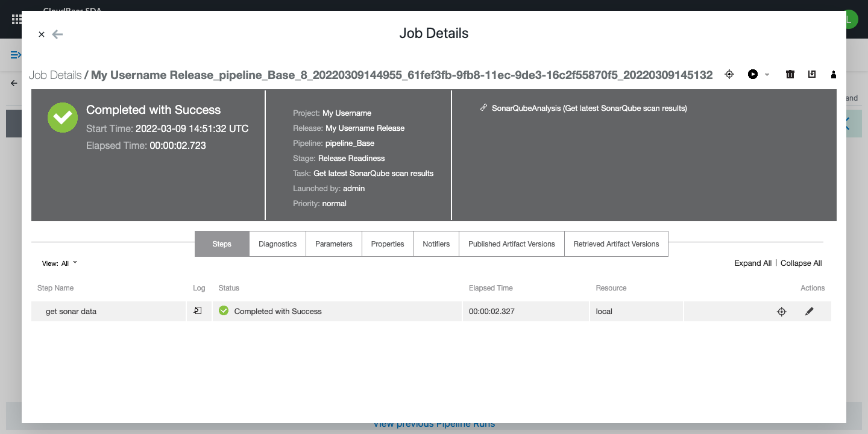Click the delete job trash icon
This screenshot has width=868, height=434.
790,74
